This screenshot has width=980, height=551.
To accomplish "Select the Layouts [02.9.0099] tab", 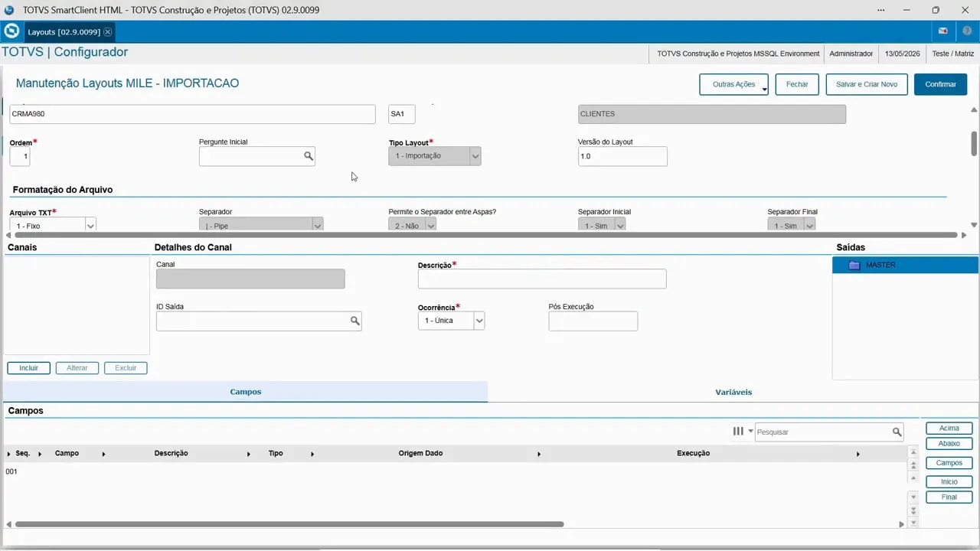I will pyautogui.click(x=64, y=32).
